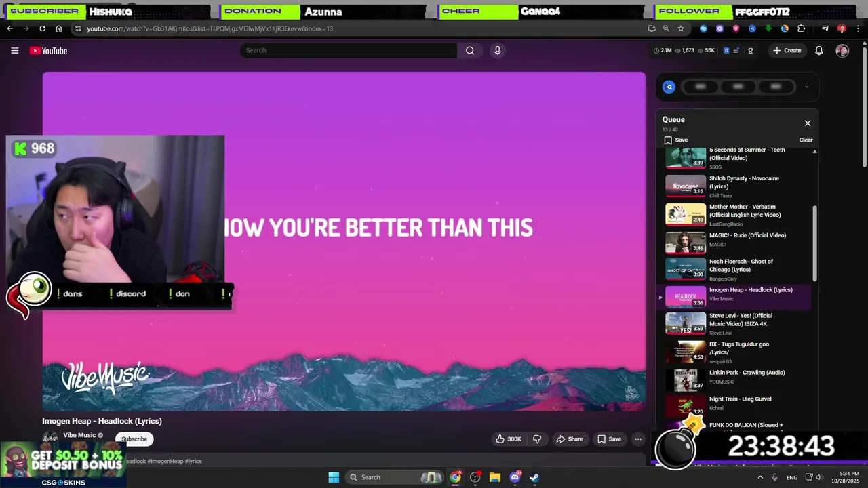Open the red shield extension icon

click(x=736, y=28)
